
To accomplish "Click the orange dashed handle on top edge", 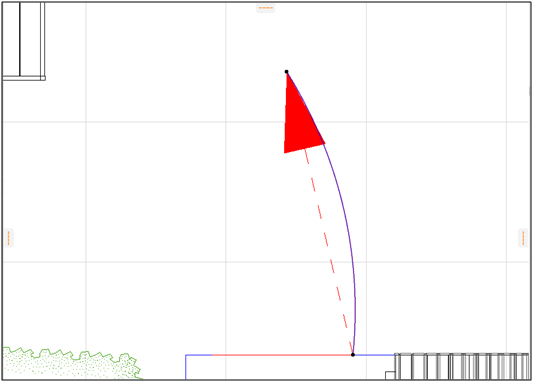I will click(266, 8).
